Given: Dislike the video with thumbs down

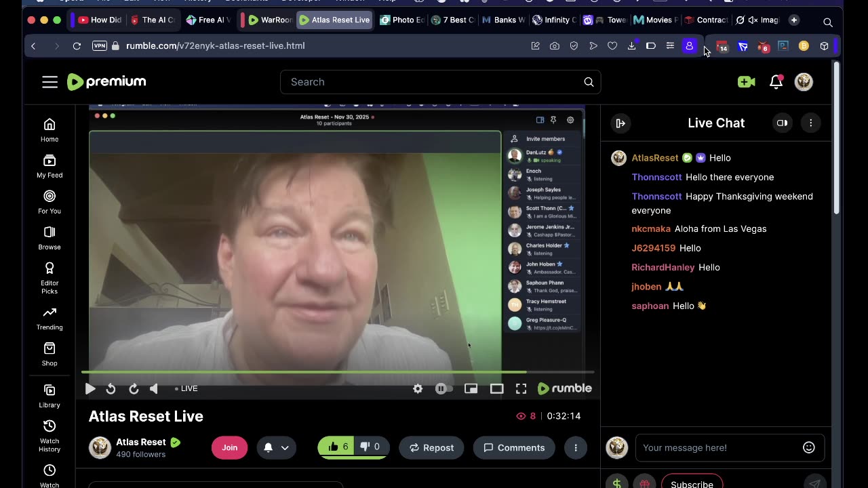Looking at the screenshot, I should [x=370, y=447].
